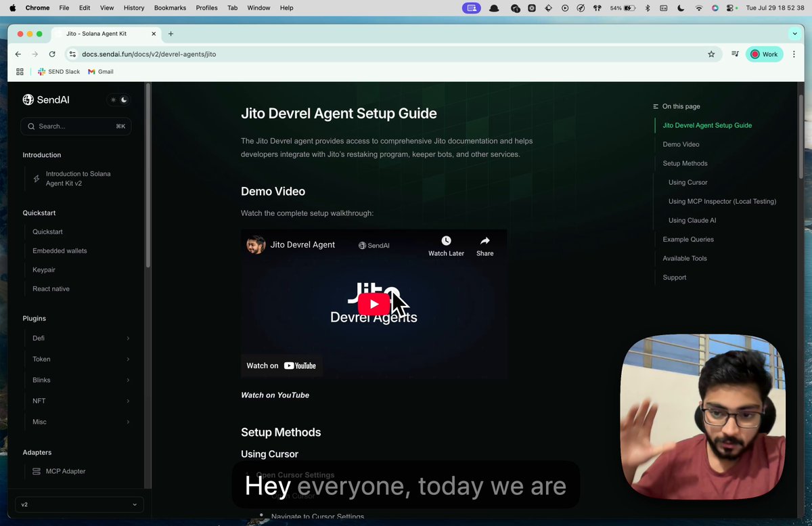Click the SendAI logo in sidebar
Image resolution: width=812 pixels, height=526 pixels.
tap(46, 100)
